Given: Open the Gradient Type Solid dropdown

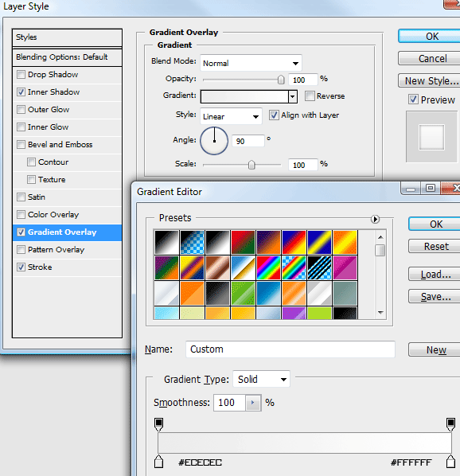Looking at the screenshot, I should (261, 379).
